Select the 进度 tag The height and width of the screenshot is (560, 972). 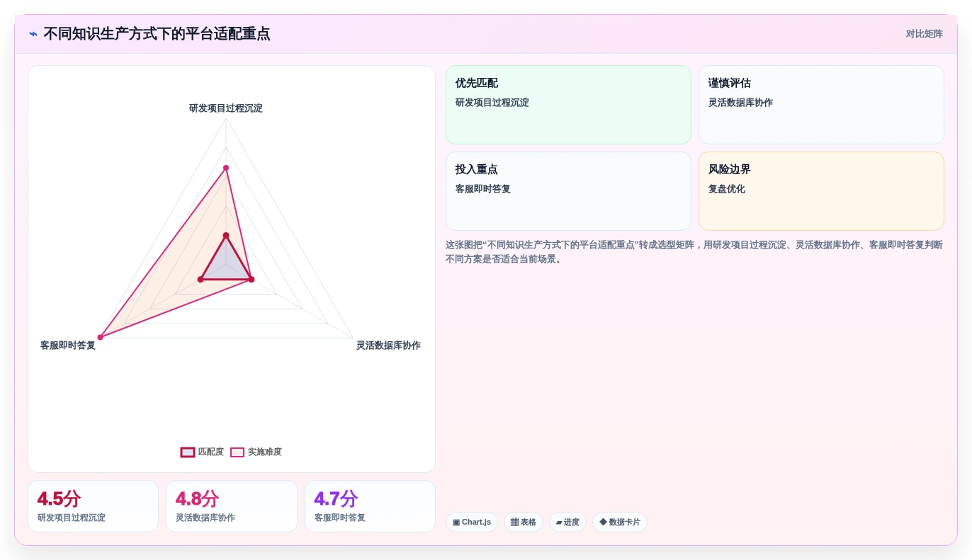[x=567, y=522]
